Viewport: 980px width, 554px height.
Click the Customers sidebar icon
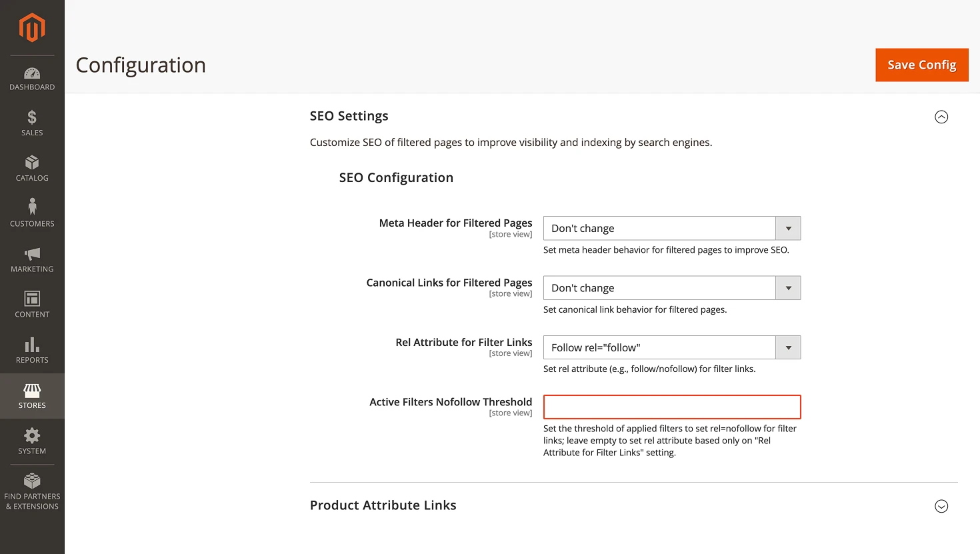[x=32, y=209]
